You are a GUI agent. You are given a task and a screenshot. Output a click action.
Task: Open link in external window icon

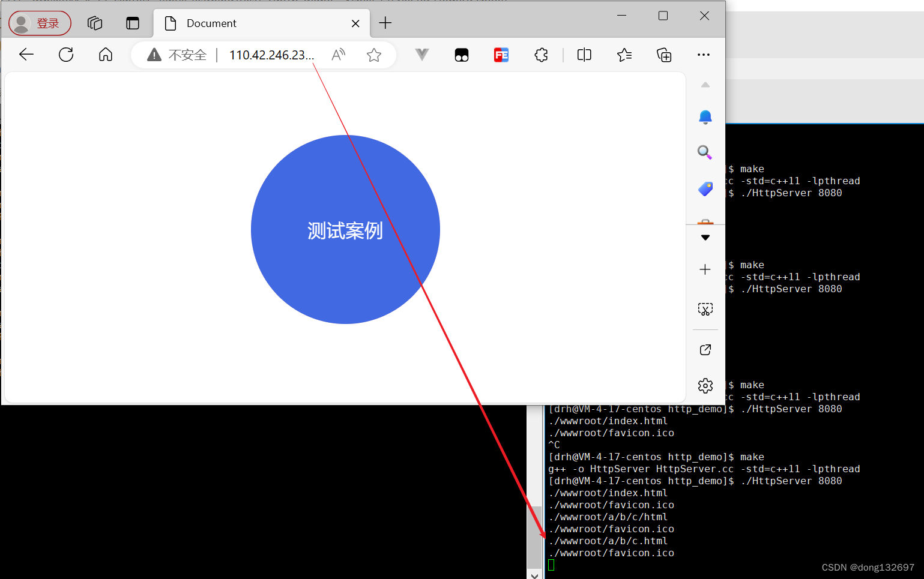coord(705,350)
